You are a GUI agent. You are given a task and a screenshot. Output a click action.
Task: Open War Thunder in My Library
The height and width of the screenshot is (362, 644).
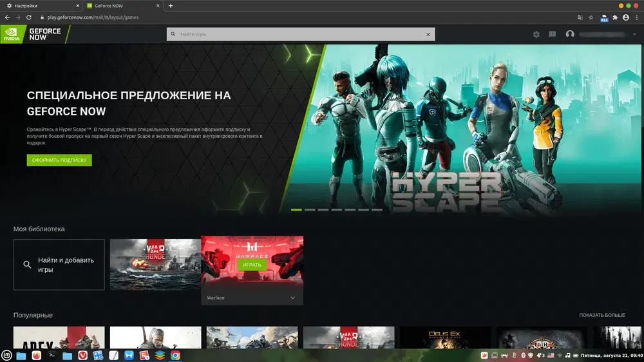pos(155,265)
